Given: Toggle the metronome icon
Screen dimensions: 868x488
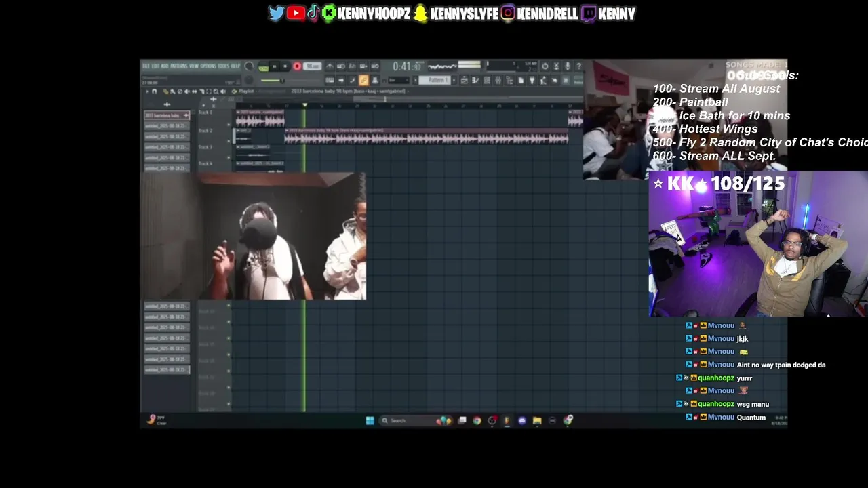Looking at the screenshot, I should click(330, 66).
